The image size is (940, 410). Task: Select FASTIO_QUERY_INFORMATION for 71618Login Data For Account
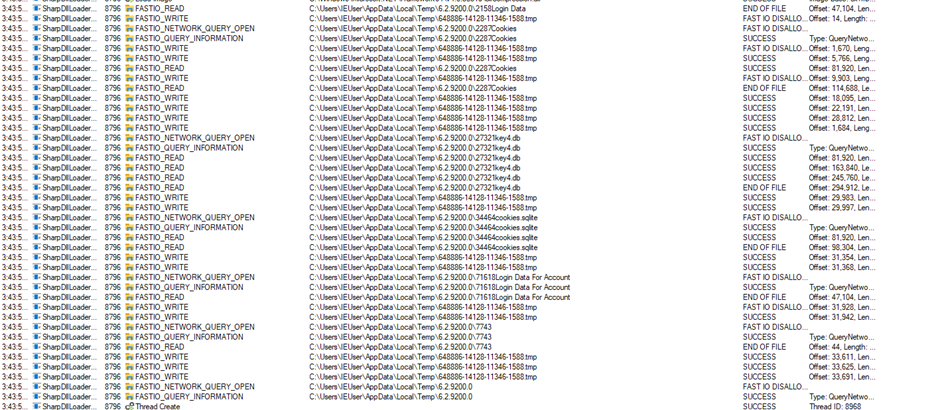[189, 287]
